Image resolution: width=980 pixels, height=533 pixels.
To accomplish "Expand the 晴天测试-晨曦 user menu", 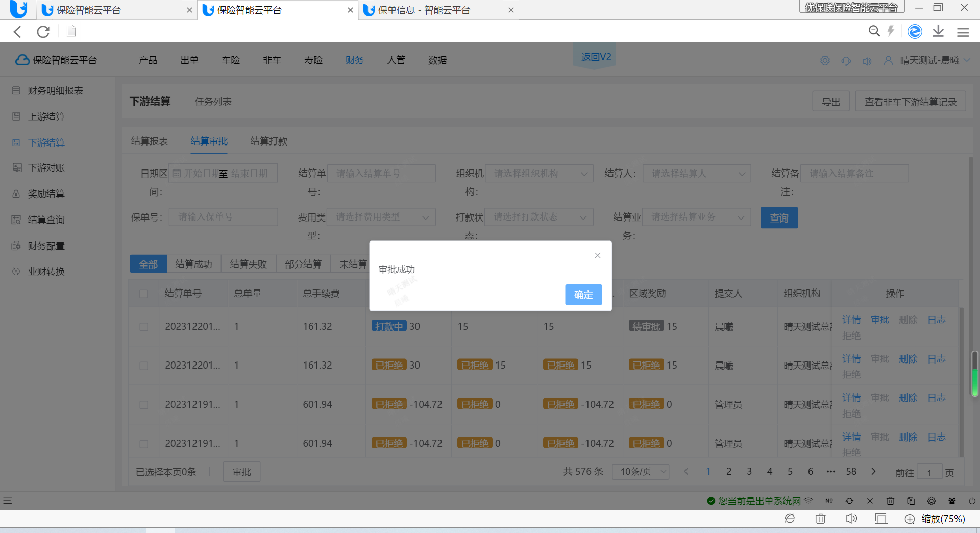I will tap(935, 60).
